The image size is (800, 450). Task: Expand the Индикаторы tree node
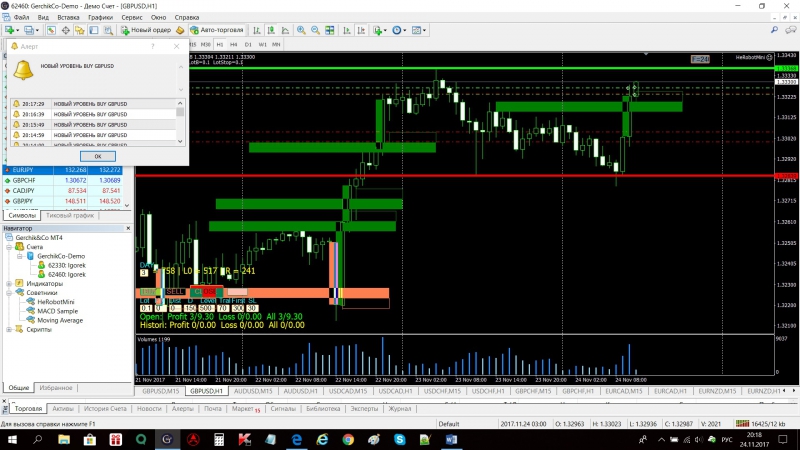pos(9,284)
